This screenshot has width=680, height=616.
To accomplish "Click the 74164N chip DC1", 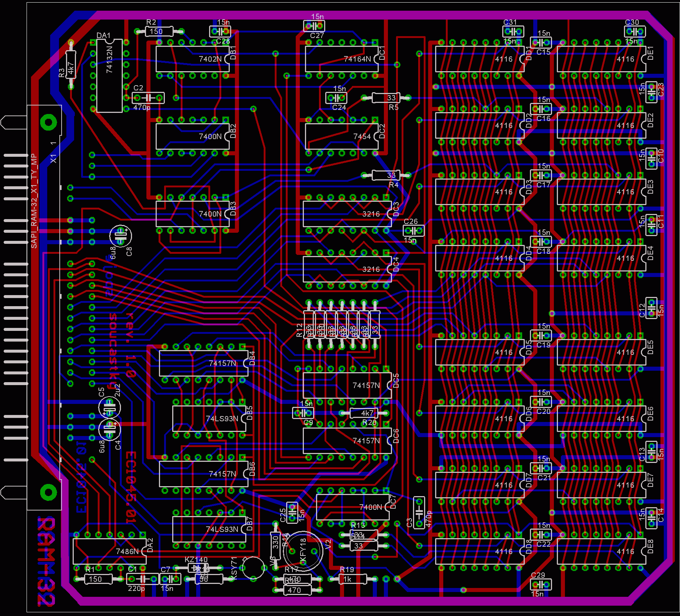I will coord(341,59).
